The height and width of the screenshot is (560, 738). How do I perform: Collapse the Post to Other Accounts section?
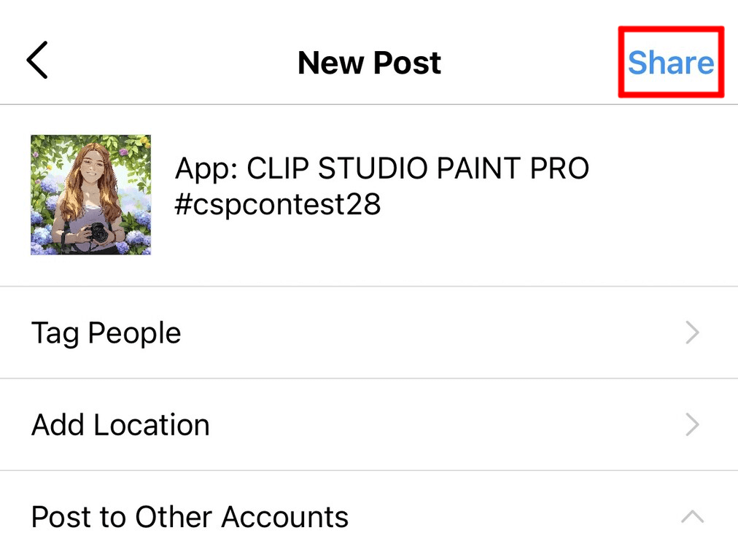point(691,517)
